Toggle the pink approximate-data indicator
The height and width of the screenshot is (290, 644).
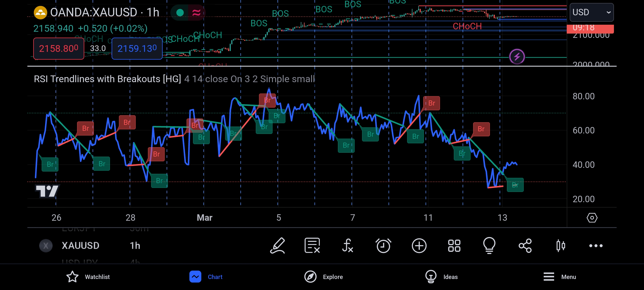tap(196, 12)
